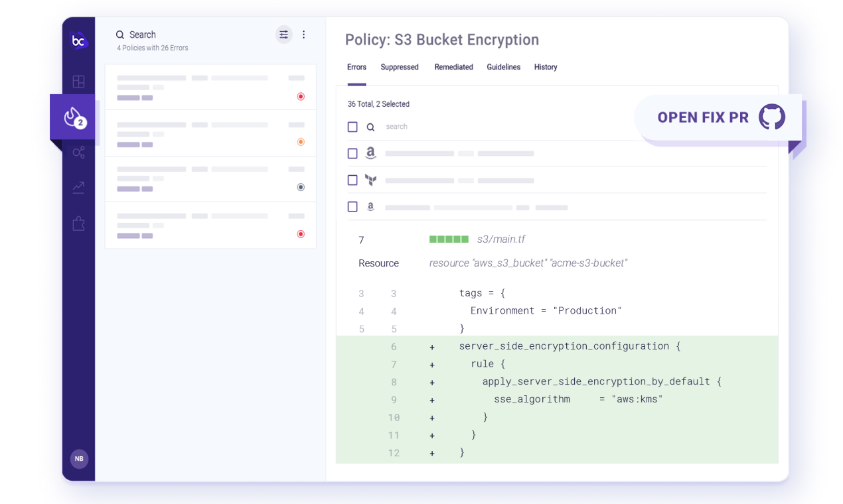Viewport: 843px width, 504px height.
Task: Click the Terraform icon in second error row
Action: pyautogui.click(x=371, y=180)
